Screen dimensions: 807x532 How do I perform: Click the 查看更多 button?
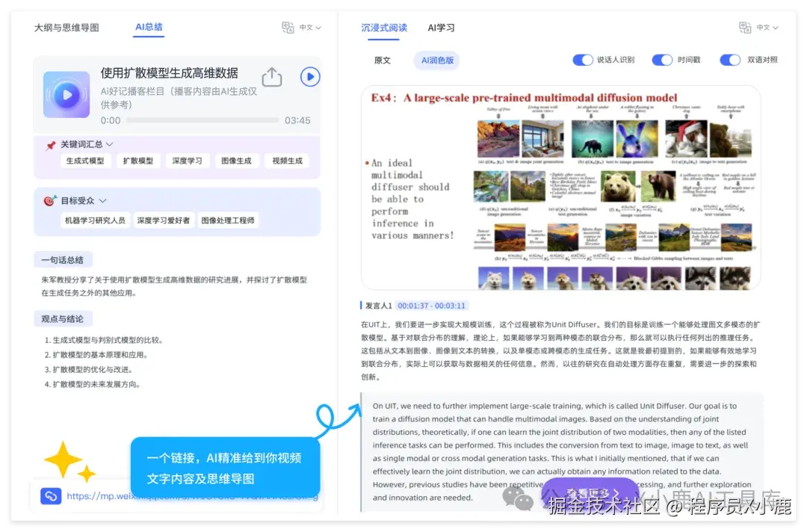click(x=590, y=493)
